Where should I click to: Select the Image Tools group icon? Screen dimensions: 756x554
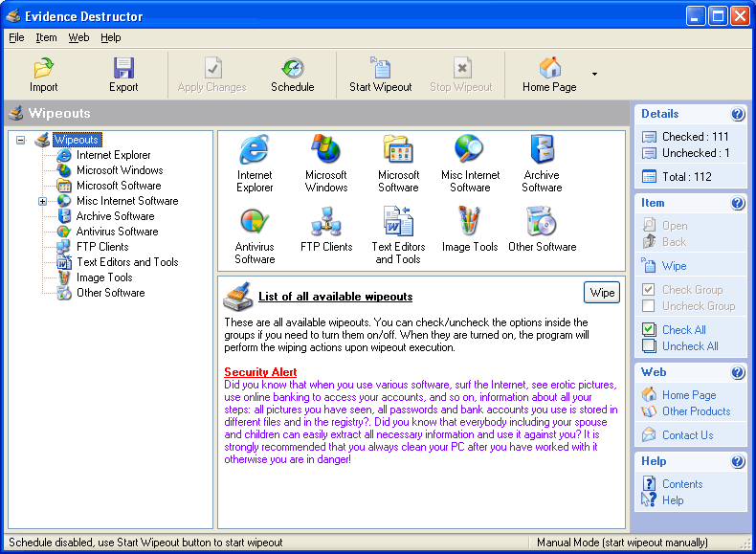(x=470, y=221)
